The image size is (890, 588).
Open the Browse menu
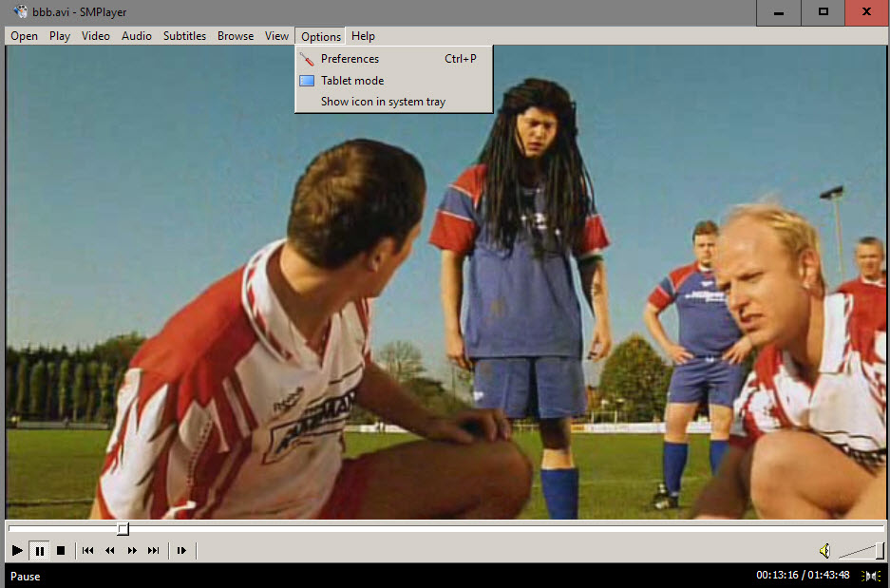235,36
